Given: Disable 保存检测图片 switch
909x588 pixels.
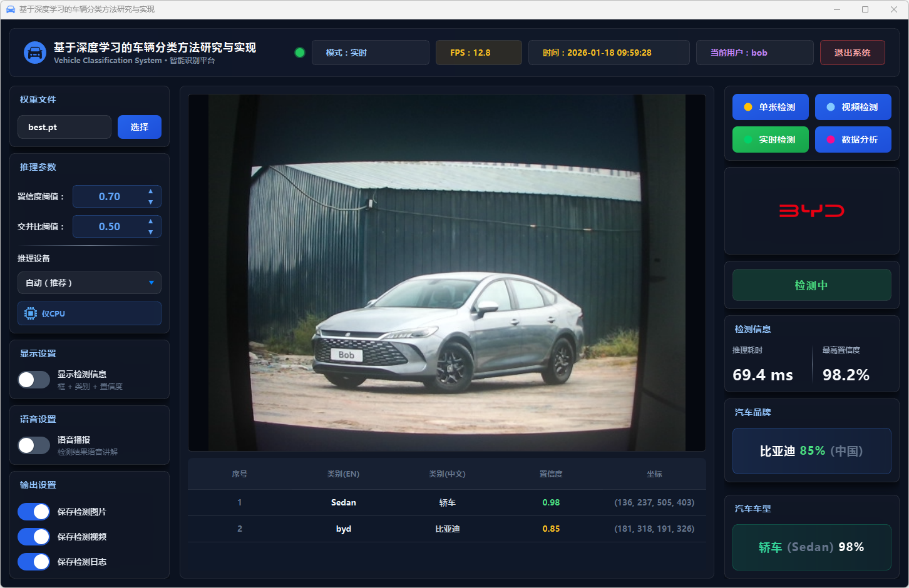Looking at the screenshot, I should pyautogui.click(x=34, y=512).
